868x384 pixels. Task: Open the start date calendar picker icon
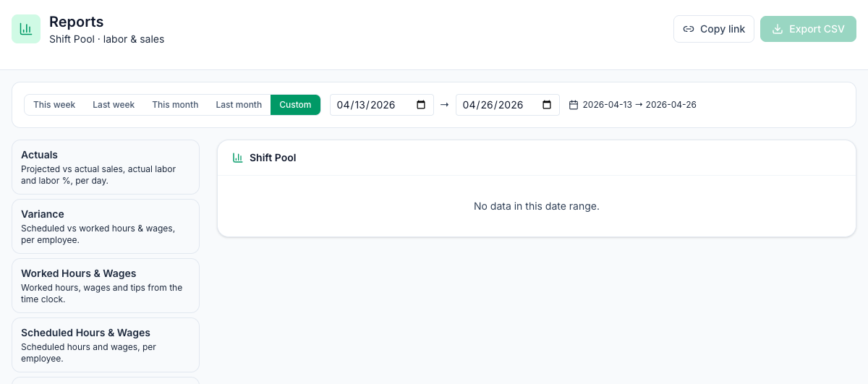(421, 105)
